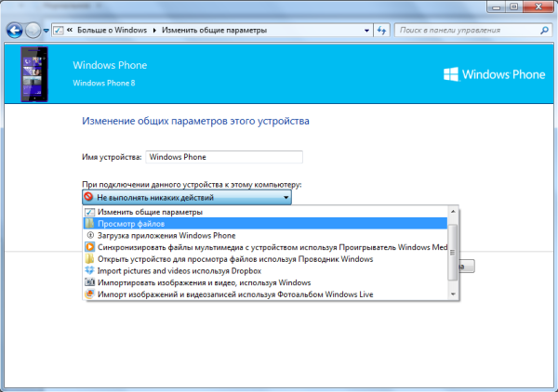Click the Windows Phone device thumbnail image
558x392 pixels.
(x=34, y=74)
